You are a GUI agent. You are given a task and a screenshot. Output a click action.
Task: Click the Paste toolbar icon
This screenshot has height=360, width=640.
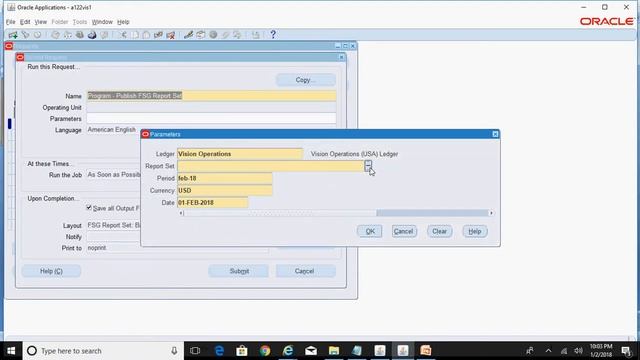pyautogui.click(x=146, y=35)
